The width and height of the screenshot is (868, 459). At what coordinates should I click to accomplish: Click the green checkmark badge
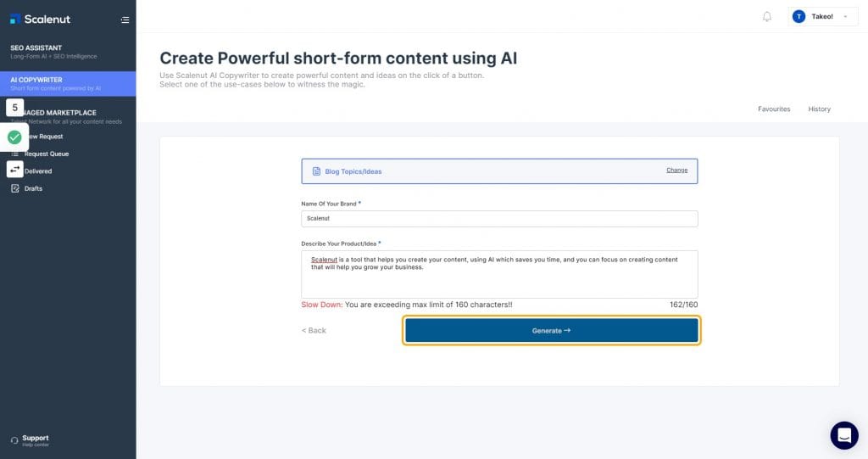click(x=14, y=137)
